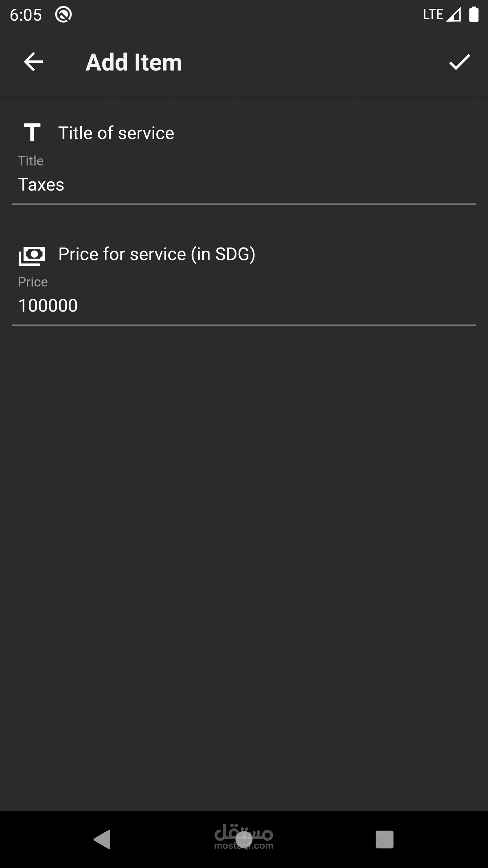Tap the LTE signal status icon

(442, 15)
